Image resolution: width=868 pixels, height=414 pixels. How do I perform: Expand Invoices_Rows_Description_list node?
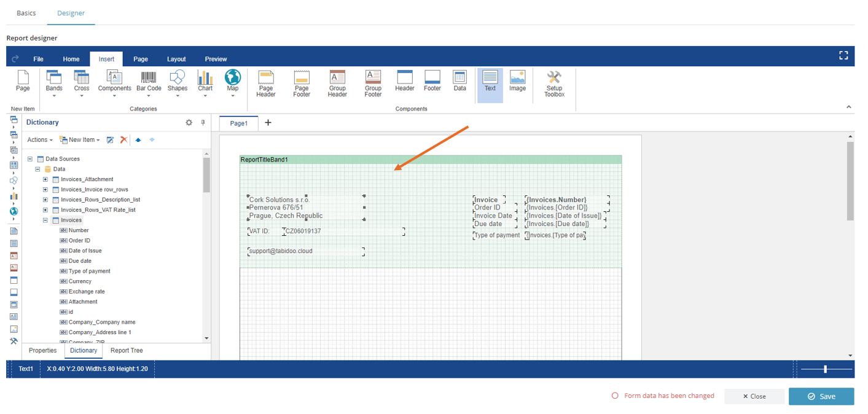coord(45,200)
